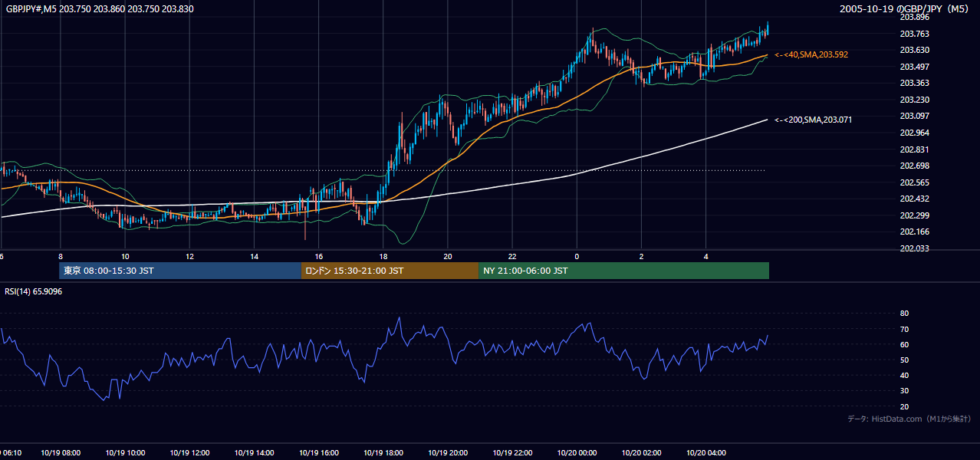Click the 10/19 10:00 time label
The height and width of the screenshot is (460, 980).
point(125,452)
